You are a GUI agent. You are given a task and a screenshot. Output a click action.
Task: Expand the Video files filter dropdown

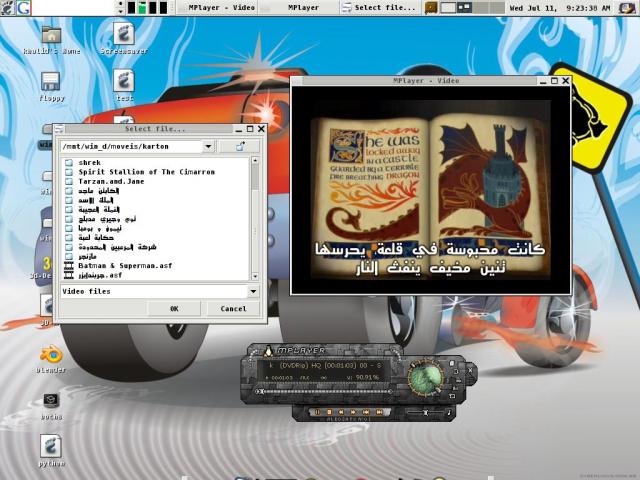click(x=253, y=291)
